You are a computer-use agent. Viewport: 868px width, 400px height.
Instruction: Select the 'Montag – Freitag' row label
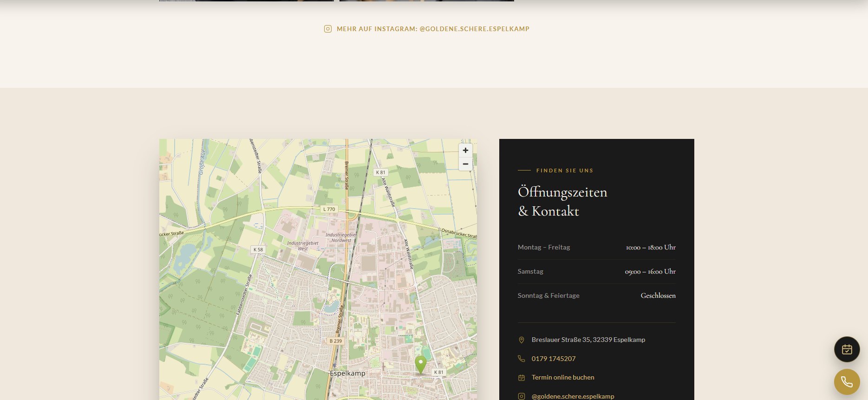point(544,247)
